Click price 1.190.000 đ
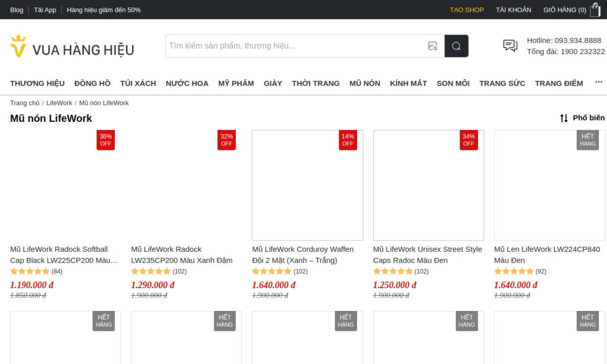The height and width of the screenshot is (364, 607). click(x=32, y=285)
